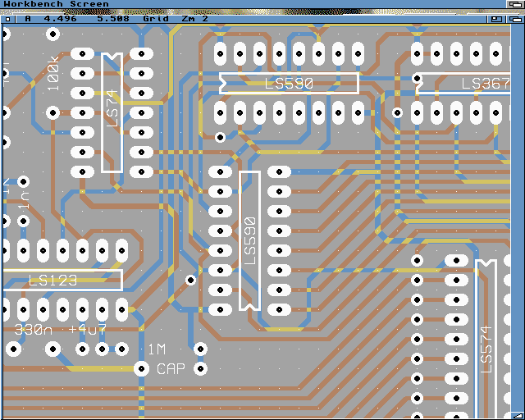
Task: Toggle the Grid indicator in status bar
Action: [155, 17]
